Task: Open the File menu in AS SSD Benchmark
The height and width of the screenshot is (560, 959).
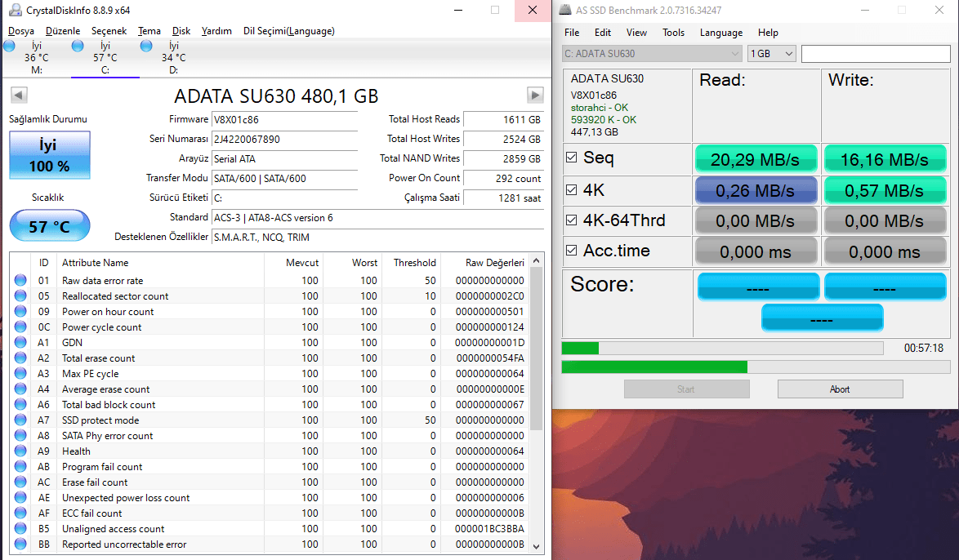Action: point(572,33)
